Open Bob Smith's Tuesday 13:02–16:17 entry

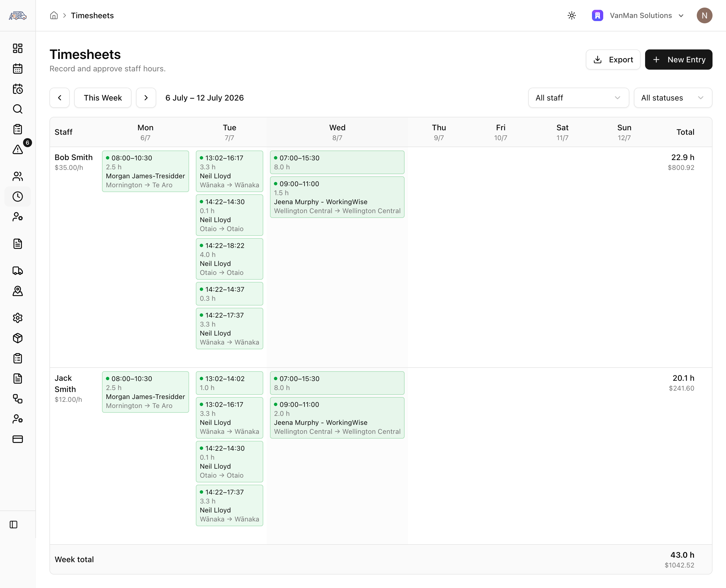click(x=230, y=171)
